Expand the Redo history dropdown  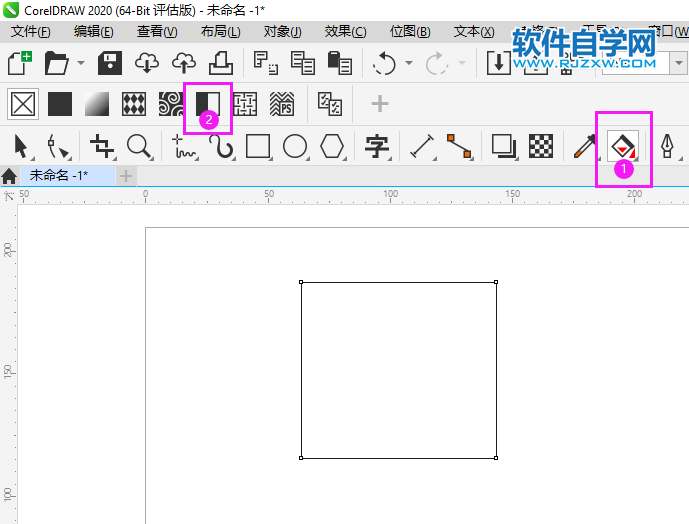(x=462, y=63)
